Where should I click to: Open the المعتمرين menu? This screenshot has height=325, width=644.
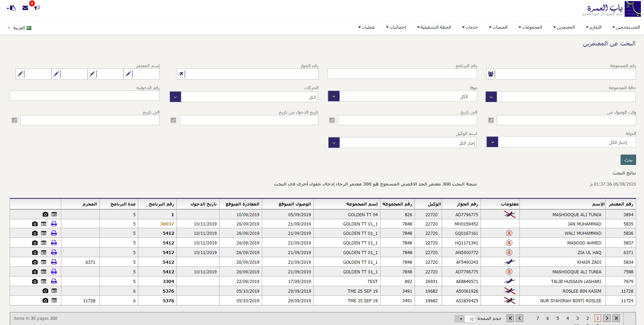click(x=564, y=27)
